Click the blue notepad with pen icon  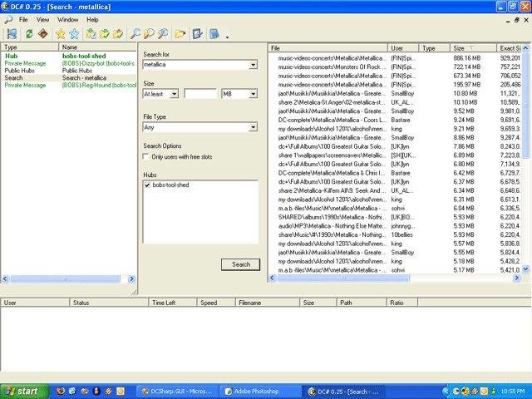[x=198, y=34]
